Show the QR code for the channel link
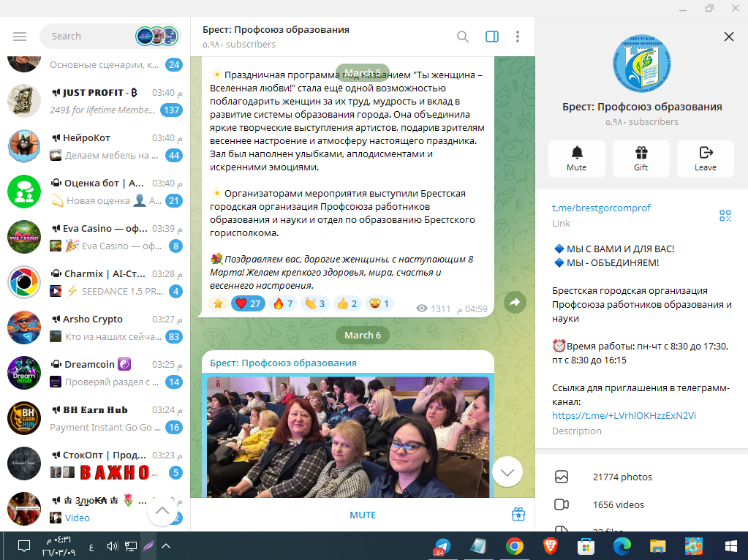Image resolution: width=748 pixels, height=560 pixels. click(x=725, y=216)
